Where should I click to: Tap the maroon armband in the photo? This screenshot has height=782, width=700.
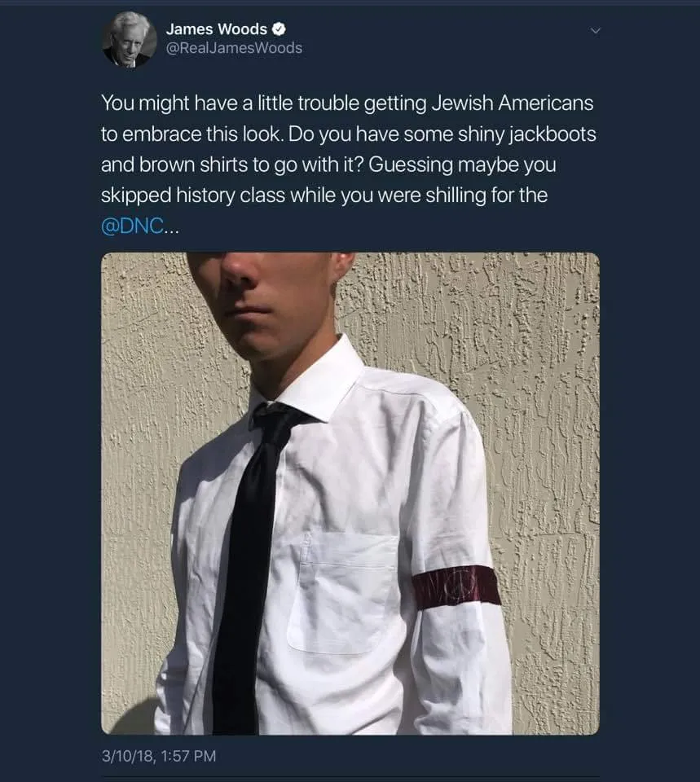(x=457, y=587)
